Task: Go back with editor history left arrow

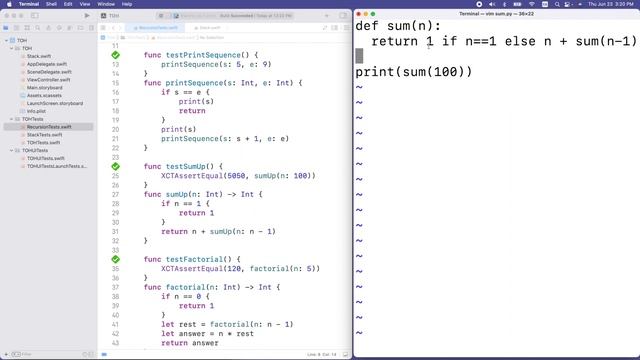Action: 113,28
